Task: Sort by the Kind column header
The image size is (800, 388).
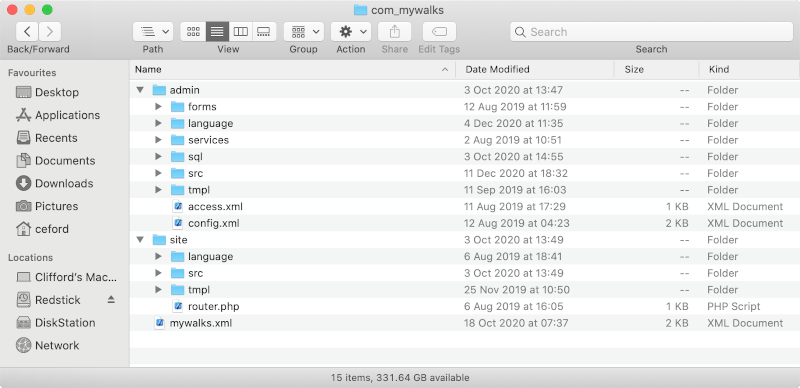Action: click(x=749, y=69)
